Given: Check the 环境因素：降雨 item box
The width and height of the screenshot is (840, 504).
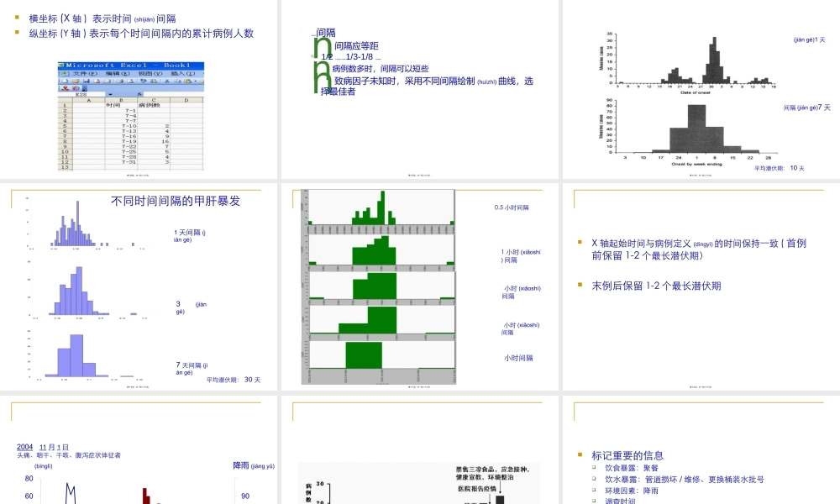Looking at the screenshot, I should coord(594,491).
